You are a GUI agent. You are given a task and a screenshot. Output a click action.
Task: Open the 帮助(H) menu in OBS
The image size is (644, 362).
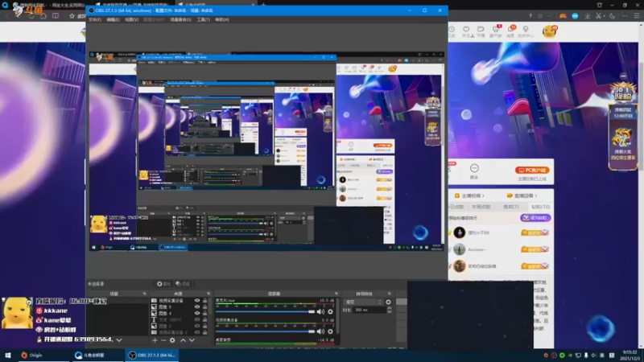222,19
